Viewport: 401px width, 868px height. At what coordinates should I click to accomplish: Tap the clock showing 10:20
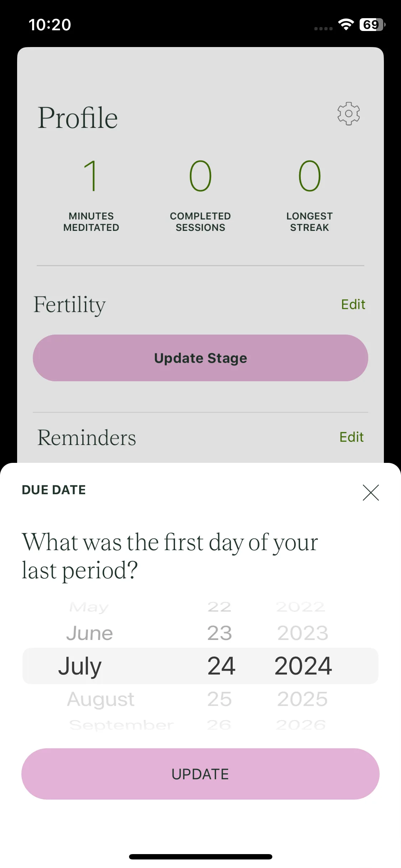tap(50, 25)
